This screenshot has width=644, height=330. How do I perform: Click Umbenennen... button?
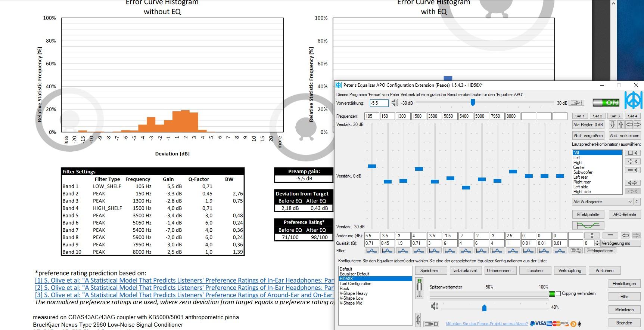[500, 271]
